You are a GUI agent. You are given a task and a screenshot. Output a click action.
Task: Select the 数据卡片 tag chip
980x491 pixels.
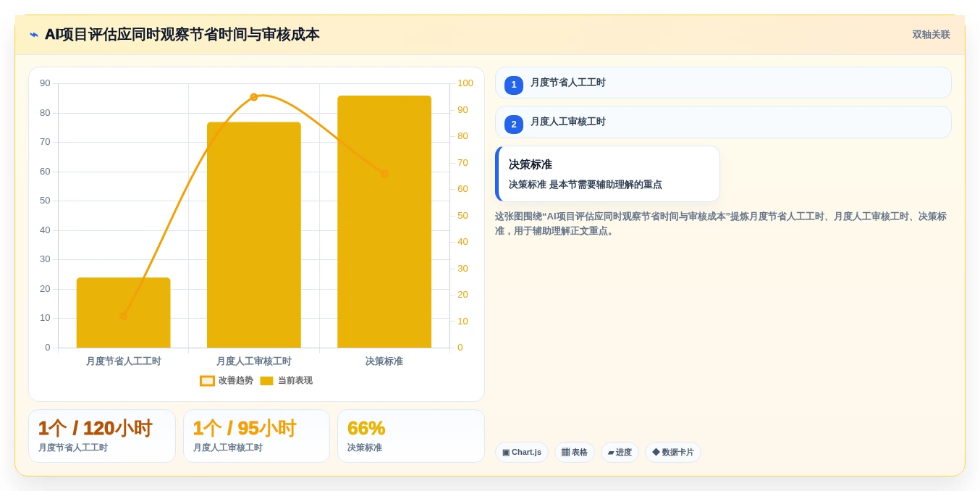point(673,453)
